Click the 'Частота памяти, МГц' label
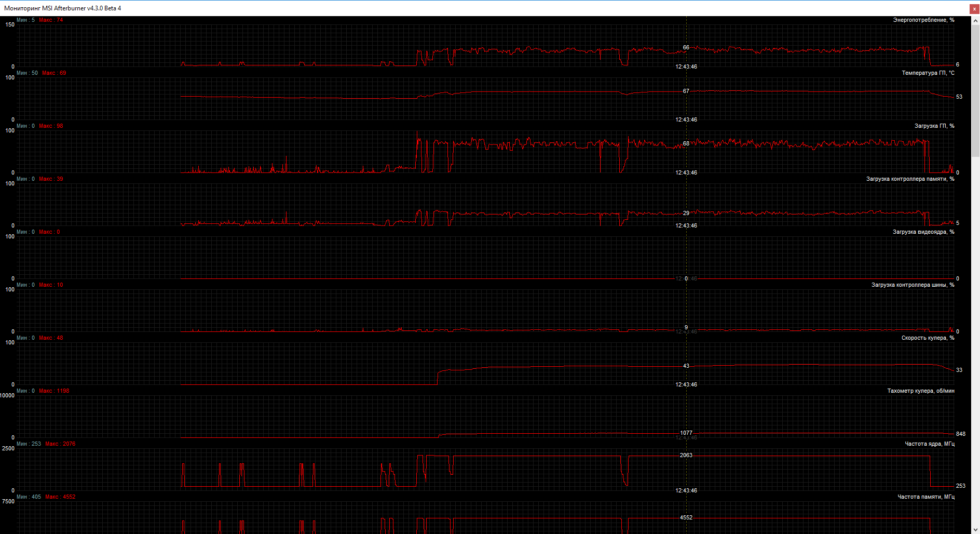 pyautogui.click(x=926, y=497)
